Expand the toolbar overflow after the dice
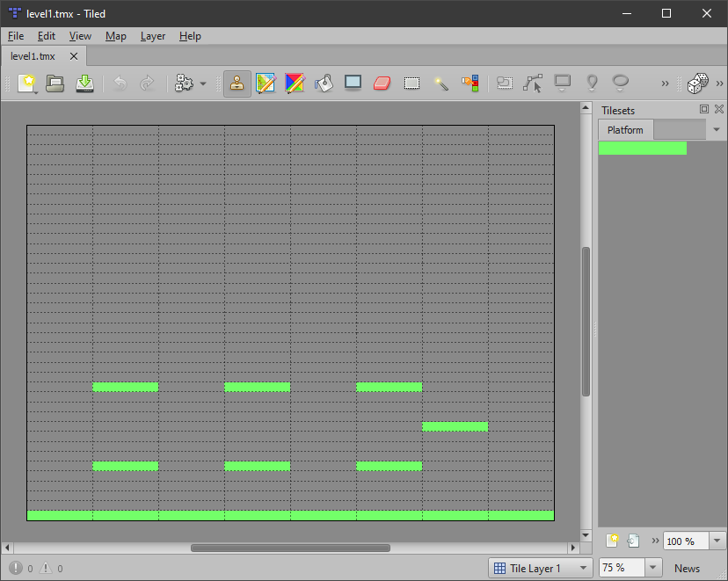 (x=719, y=84)
